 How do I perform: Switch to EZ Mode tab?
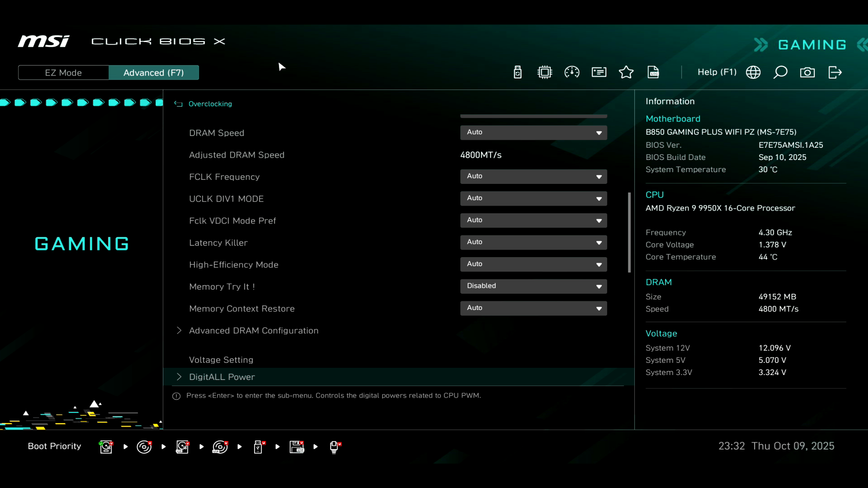click(x=63, y=73)
